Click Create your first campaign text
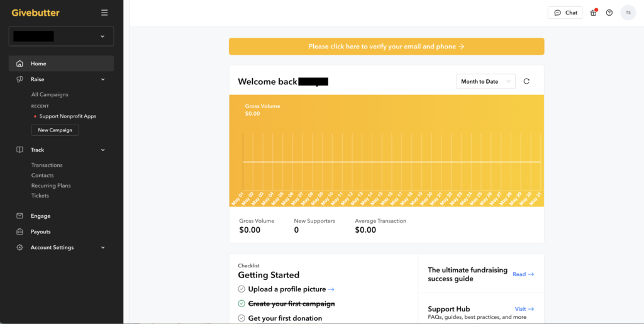 point(292,303)
